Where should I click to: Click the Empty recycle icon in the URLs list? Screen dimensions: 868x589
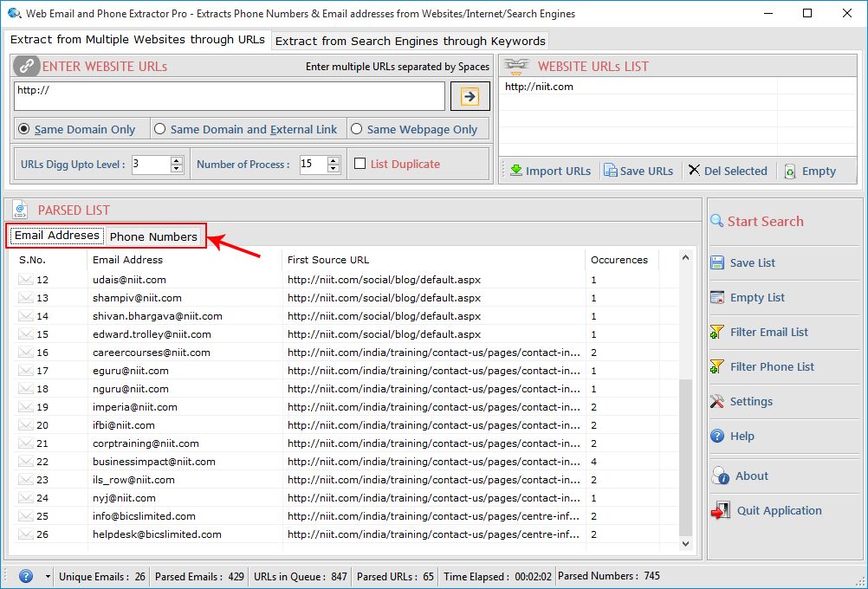790,171
